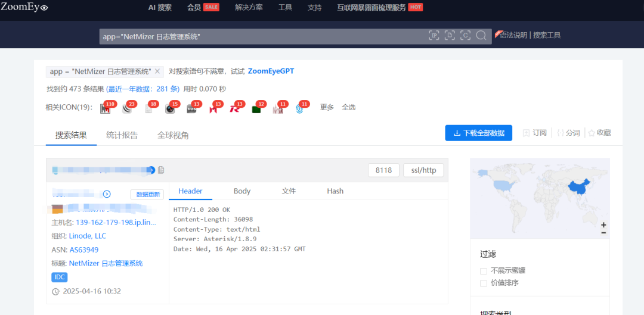Click the NetMizer 日志管理系统 title link
The height and width of the screenshot is (315, 644).
[106, 263]
